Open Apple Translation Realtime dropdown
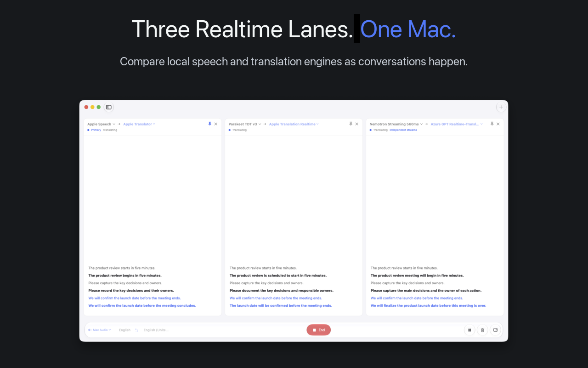The width and height of the screenshot is (588, 368). pos(294,124)
